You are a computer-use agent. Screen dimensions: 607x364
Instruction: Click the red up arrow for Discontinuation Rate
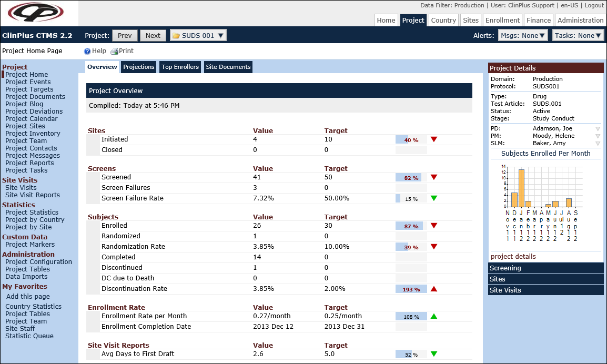pyautogui.click(x=434, y=289)
